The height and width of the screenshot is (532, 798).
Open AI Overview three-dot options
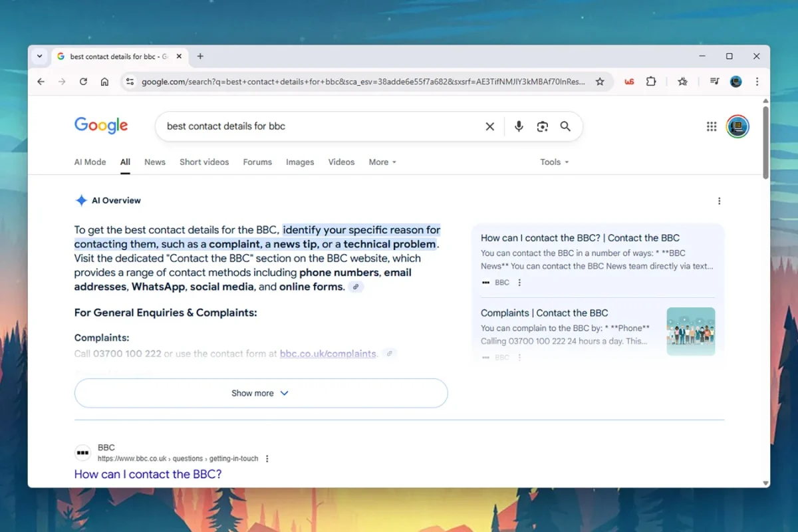pyautogui.click(x=719, y=201)
